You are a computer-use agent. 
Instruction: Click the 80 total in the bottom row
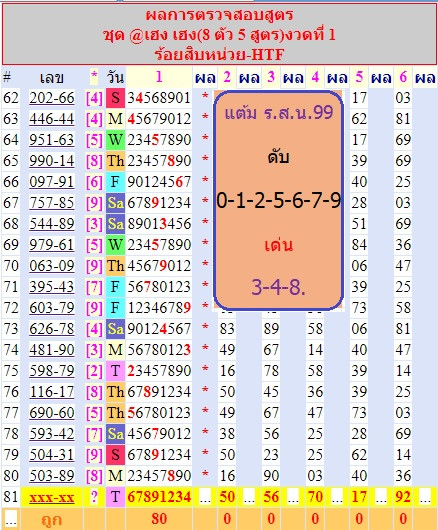coord(159,519)
